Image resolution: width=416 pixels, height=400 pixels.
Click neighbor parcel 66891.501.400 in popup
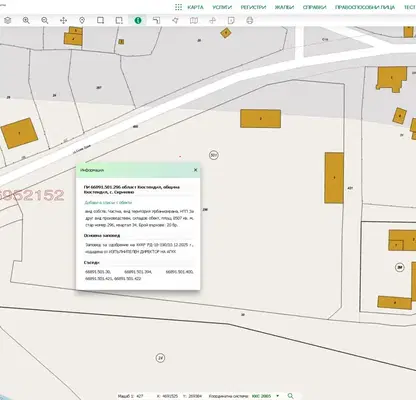[x=180, y=272]
